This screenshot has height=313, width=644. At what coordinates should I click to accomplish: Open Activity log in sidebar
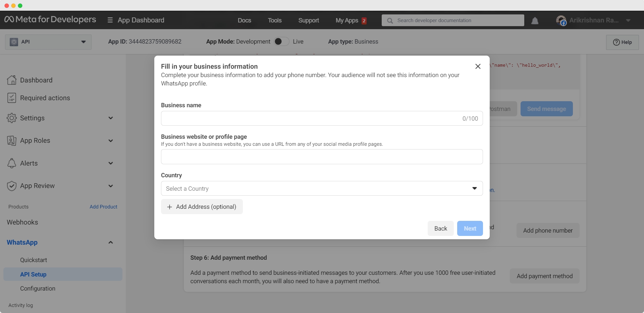pos(21,305)
